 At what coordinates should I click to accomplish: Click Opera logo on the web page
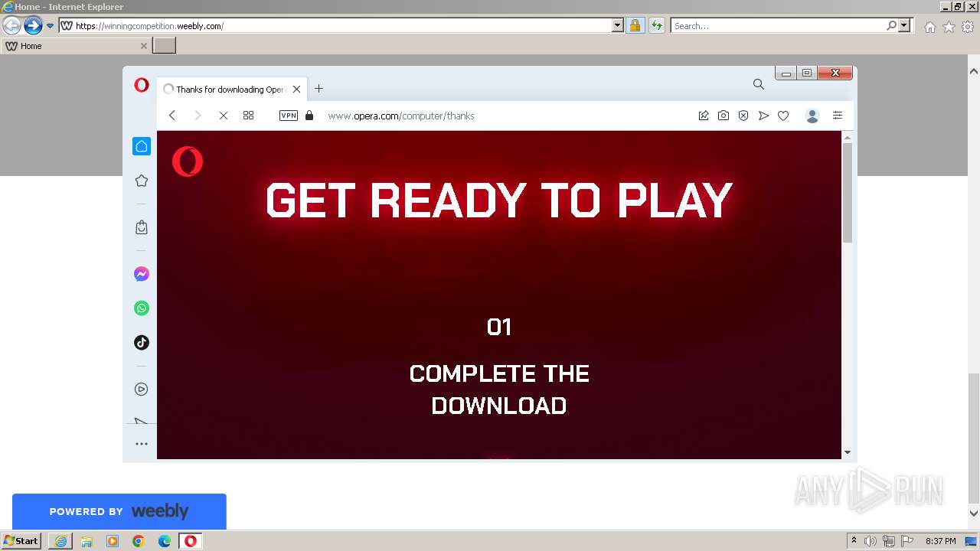pyautogui.click(x=187, y=161)
